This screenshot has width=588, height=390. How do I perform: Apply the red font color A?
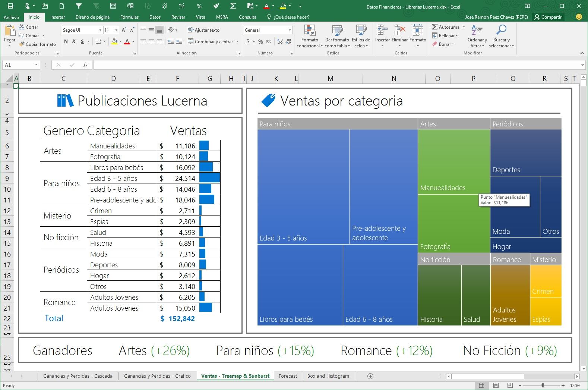(127, 41)
